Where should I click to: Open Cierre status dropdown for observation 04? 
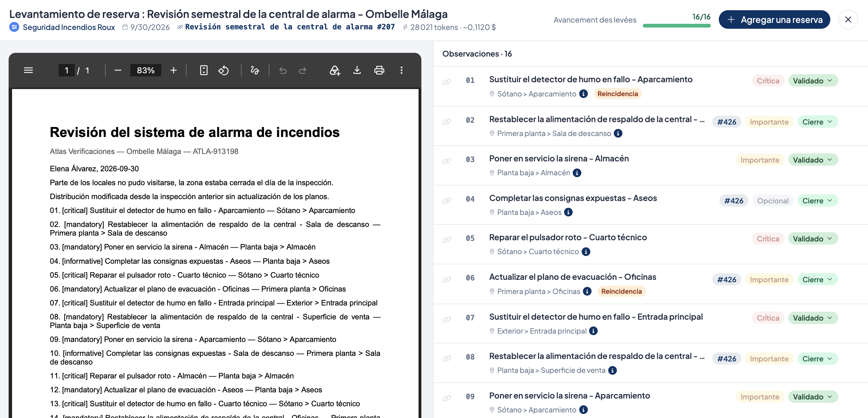[817, 201]
